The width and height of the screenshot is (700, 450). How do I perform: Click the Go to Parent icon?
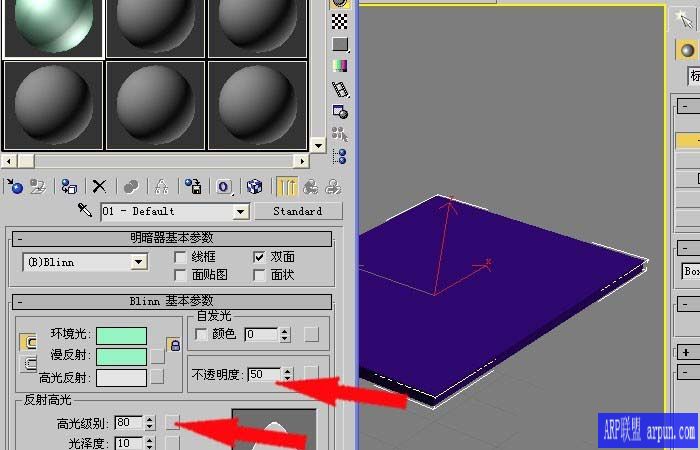pyautogui.click(x=311, y=187)
